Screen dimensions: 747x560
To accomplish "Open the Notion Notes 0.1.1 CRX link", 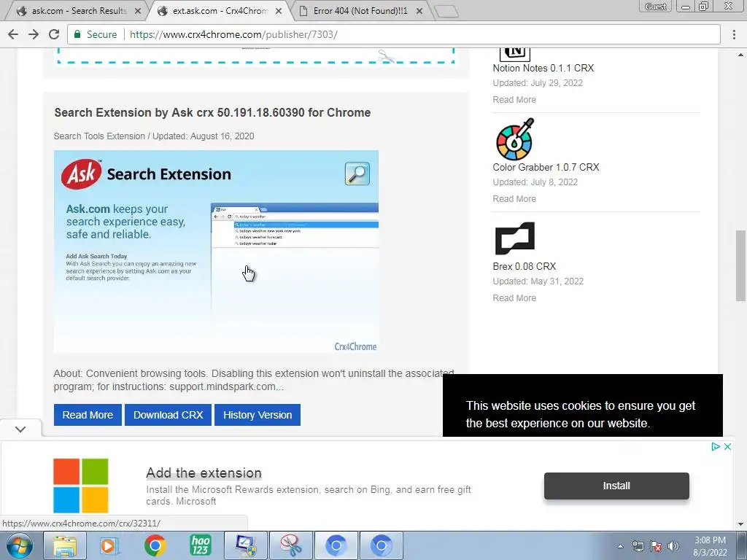I will pyautogui.click(x=543, y=68).
